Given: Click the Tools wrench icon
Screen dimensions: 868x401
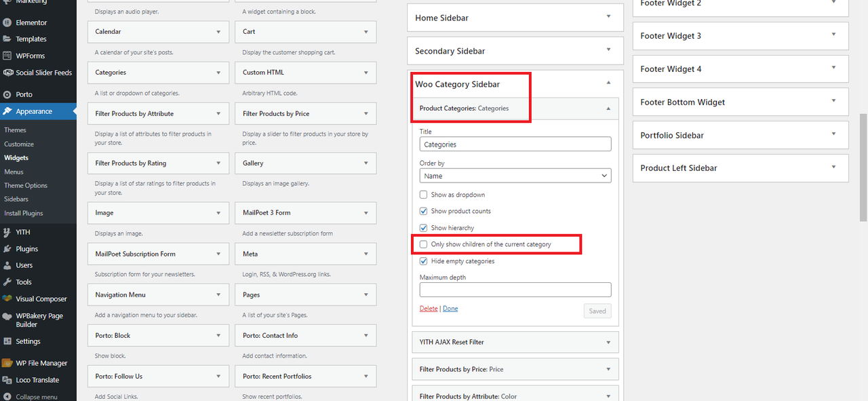Looking at the screenshot, I should [x=7, y=282].
